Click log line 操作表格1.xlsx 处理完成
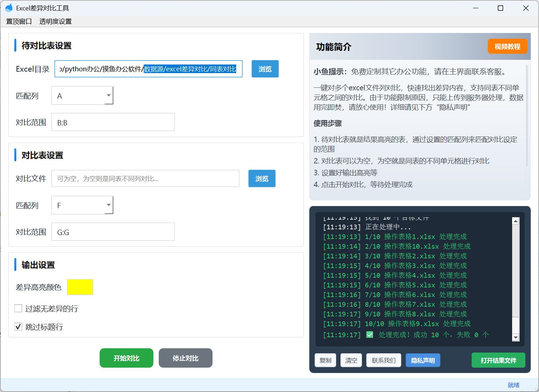Screen dimensions: 539x392 pos(395,236)
